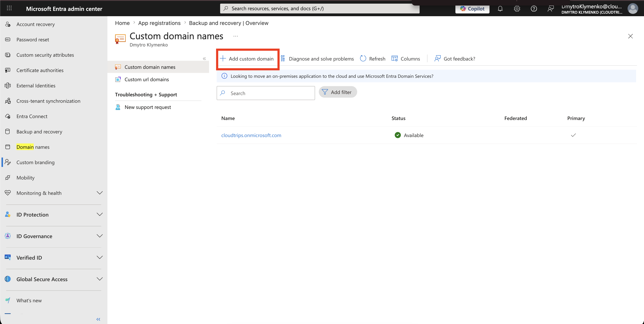The width and height of the screenshot is (644, 324).
Task: Click the New support request icon
Action: 118,107
